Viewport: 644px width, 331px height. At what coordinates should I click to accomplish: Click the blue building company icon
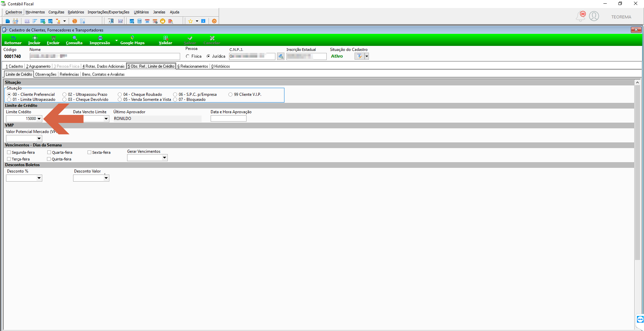(x=8, y=21)
